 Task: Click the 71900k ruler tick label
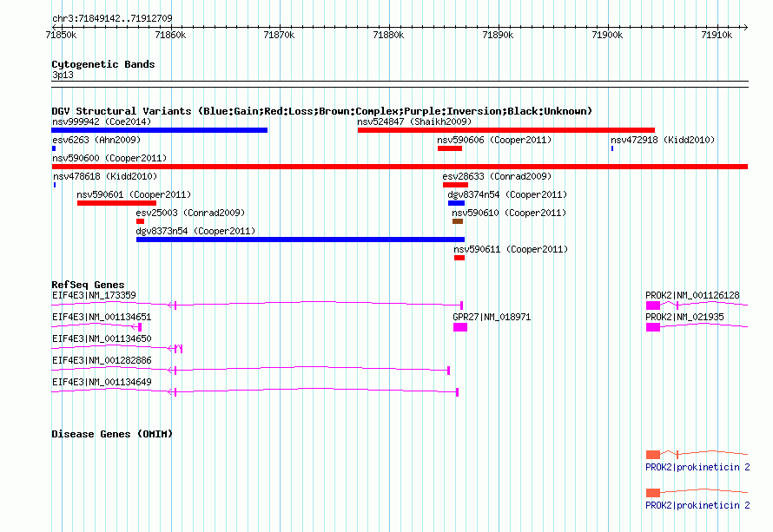(x=608, y=35)
